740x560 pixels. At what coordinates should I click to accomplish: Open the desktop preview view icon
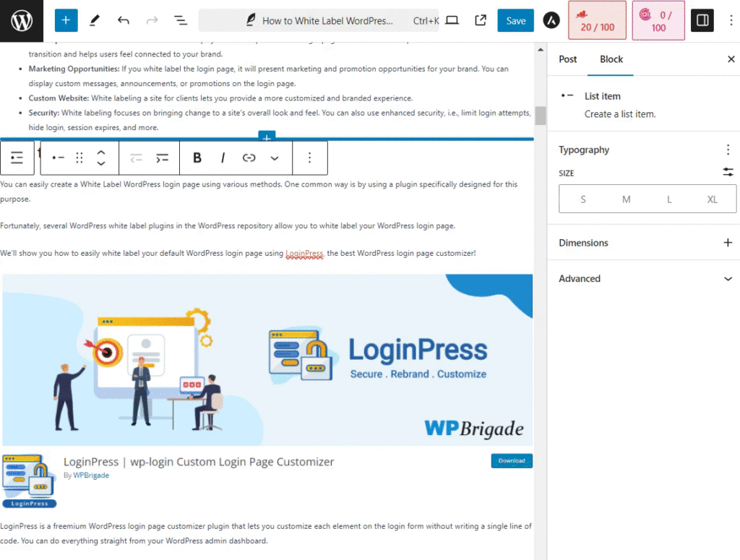(x=452, y=20)
